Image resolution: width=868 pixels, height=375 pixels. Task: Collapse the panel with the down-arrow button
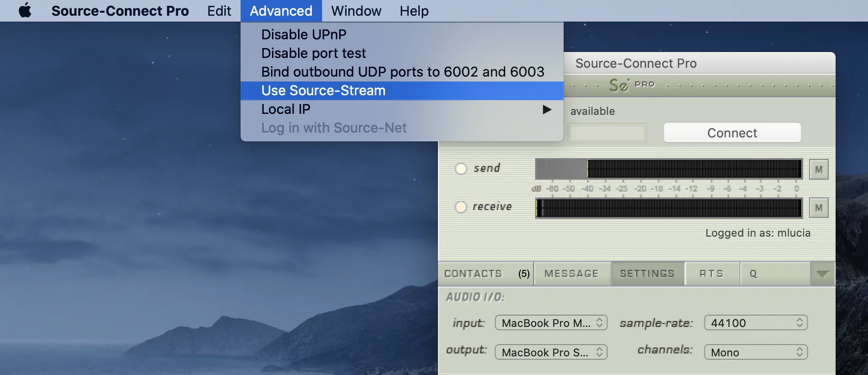[823, 273]
